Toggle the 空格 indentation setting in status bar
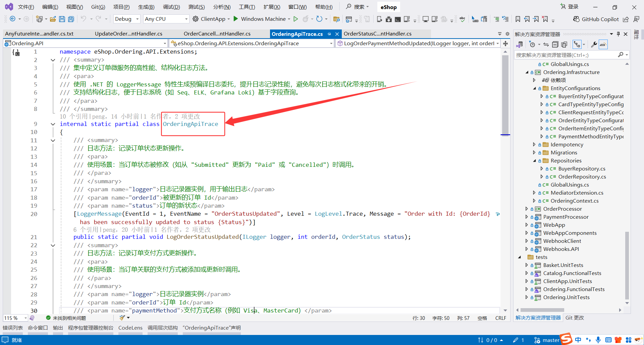This screenshot has height=345, width=644. tap(482, 318)
